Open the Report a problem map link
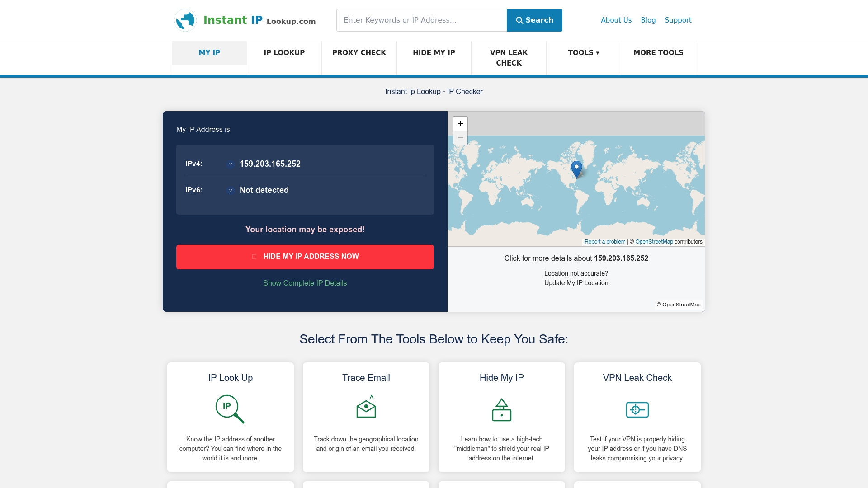The width and height of the screenshot is (868, 488). pos(604,242)
